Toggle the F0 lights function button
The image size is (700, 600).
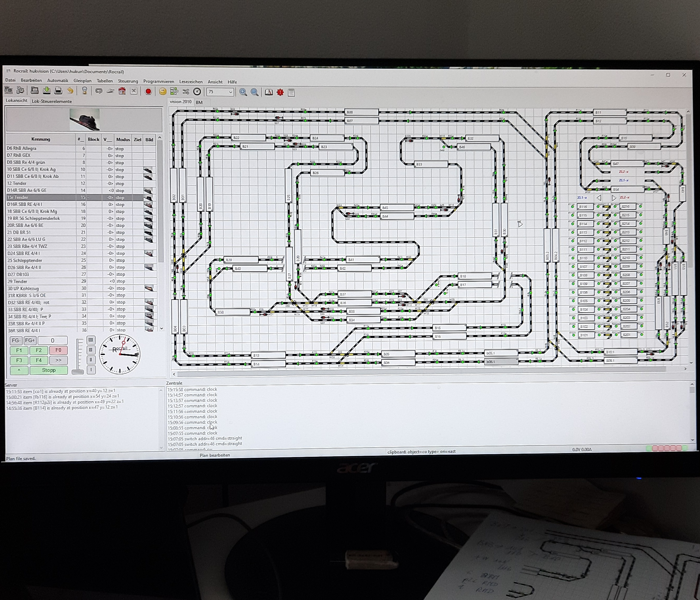click(x=58, y=350)
